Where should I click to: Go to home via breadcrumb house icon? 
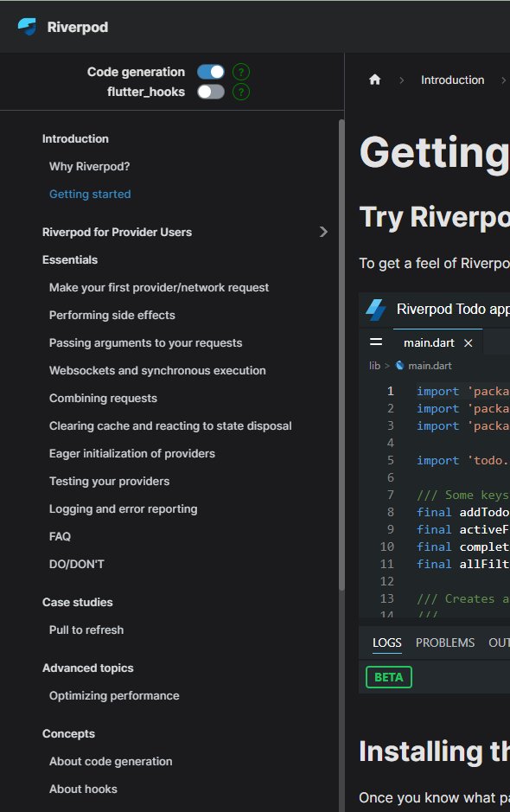click(x=375, y=80)
